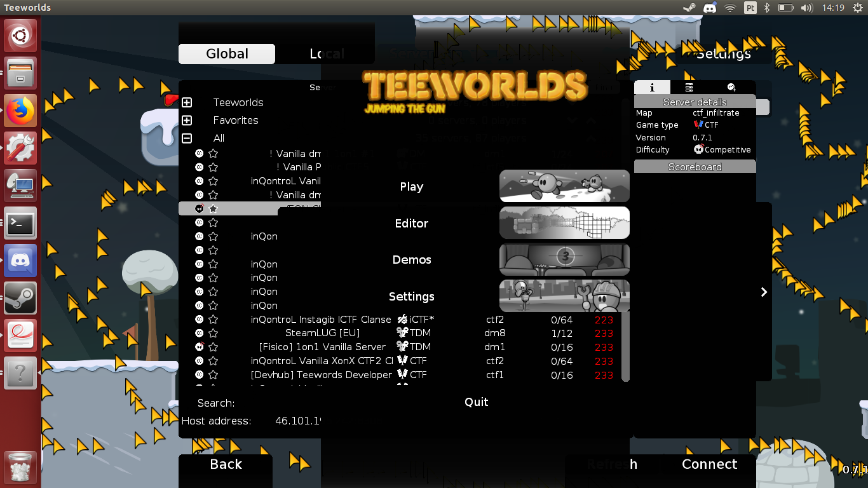Open the Trash in the dock

coord(21,468)
